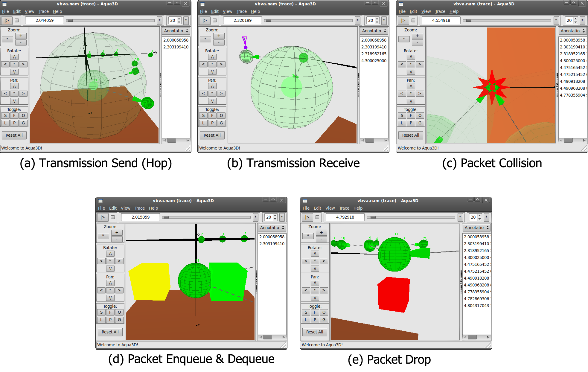Image resolution: width=588 pixels, height=372 pixels.
Task: Open View menu in the 4.792918 window
Action: coord(330,208)
